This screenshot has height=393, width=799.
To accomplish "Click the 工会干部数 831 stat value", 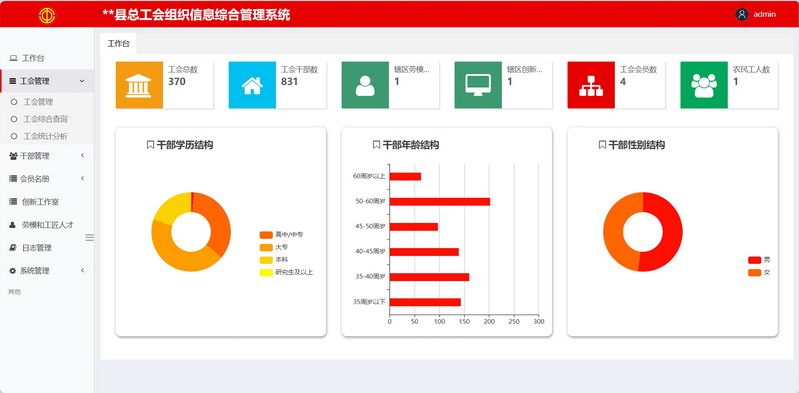I will [289, 82].
